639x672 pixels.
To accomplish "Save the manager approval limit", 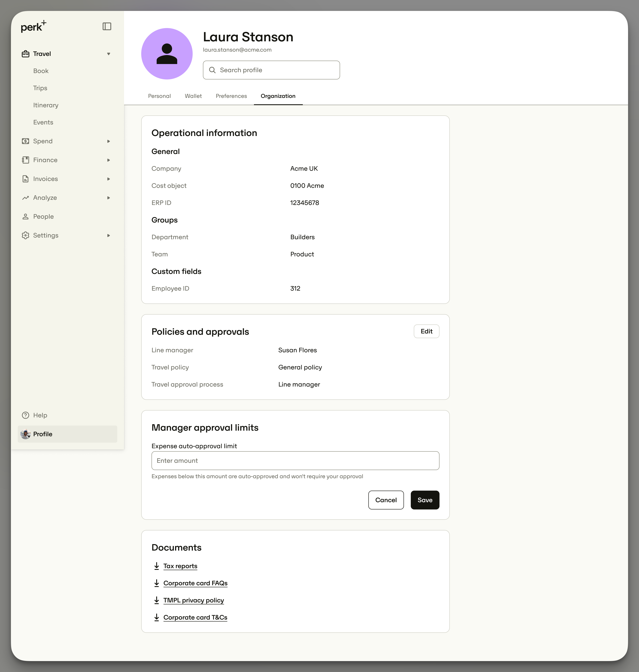I will tap(425, 500).
